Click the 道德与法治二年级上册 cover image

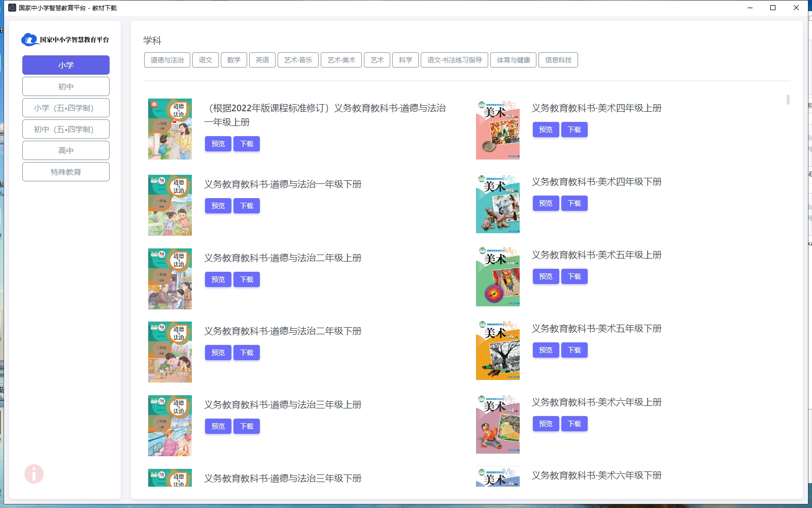coord(170,278)
